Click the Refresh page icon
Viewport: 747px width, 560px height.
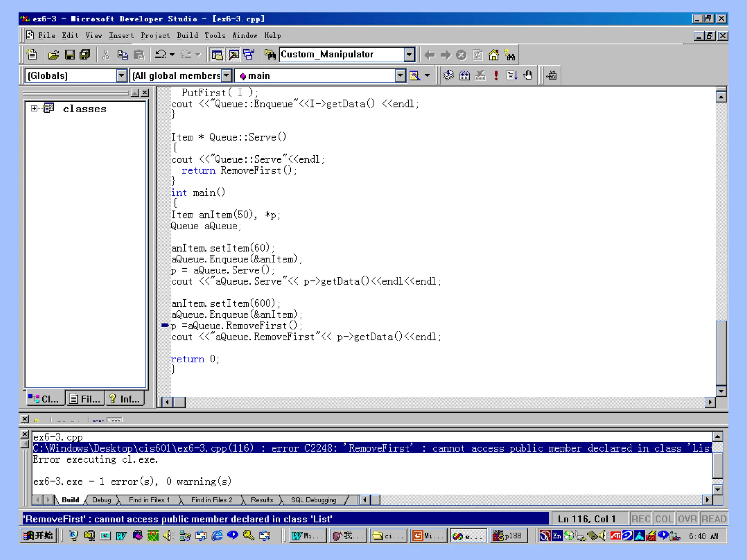tap(477, 55)
